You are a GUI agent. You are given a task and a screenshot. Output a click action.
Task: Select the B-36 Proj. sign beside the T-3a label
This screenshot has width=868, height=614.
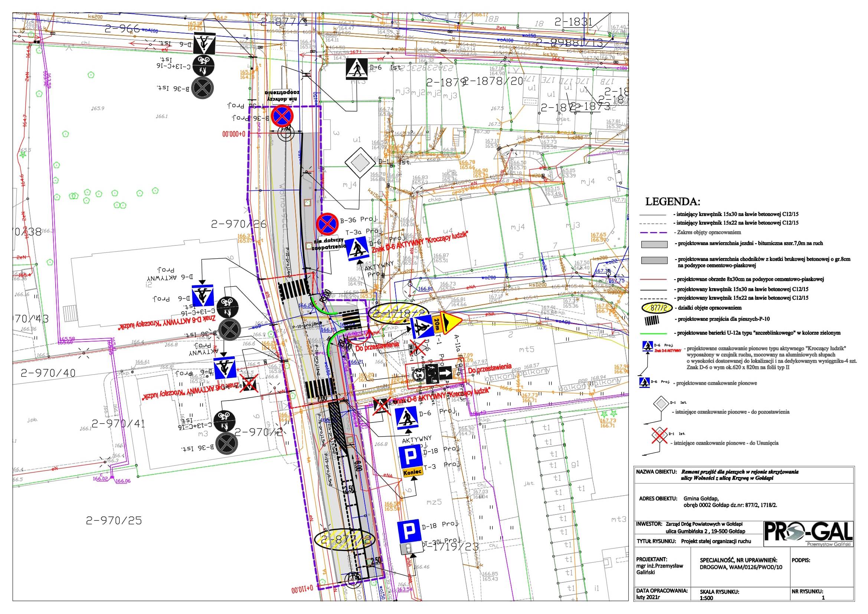pyautogui.click(x=327, y=224)
